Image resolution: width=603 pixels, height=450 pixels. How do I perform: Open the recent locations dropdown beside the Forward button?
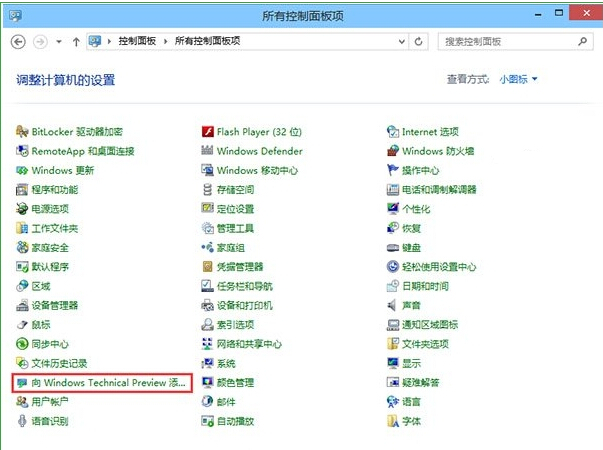point(59,41)
